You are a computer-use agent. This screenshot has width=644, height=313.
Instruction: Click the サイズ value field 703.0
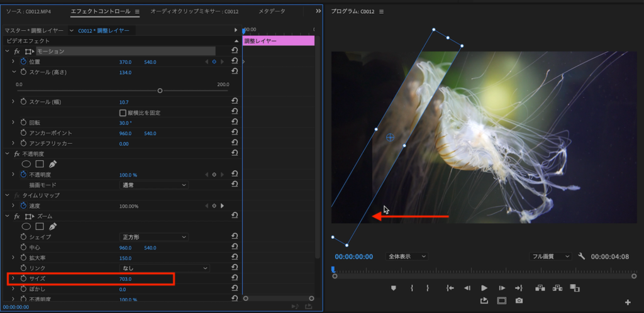point(125,278)
